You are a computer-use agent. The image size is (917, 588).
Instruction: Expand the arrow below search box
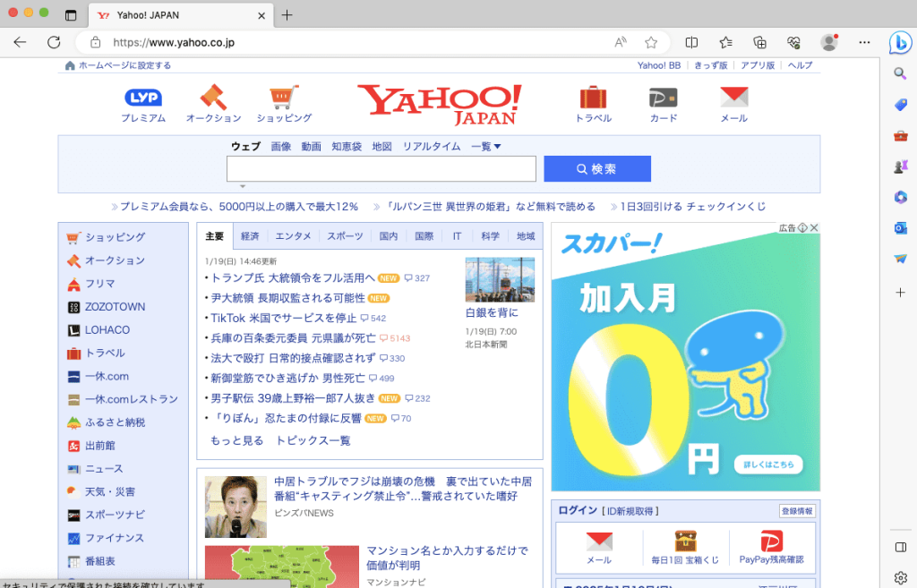(x=243, y=186)
